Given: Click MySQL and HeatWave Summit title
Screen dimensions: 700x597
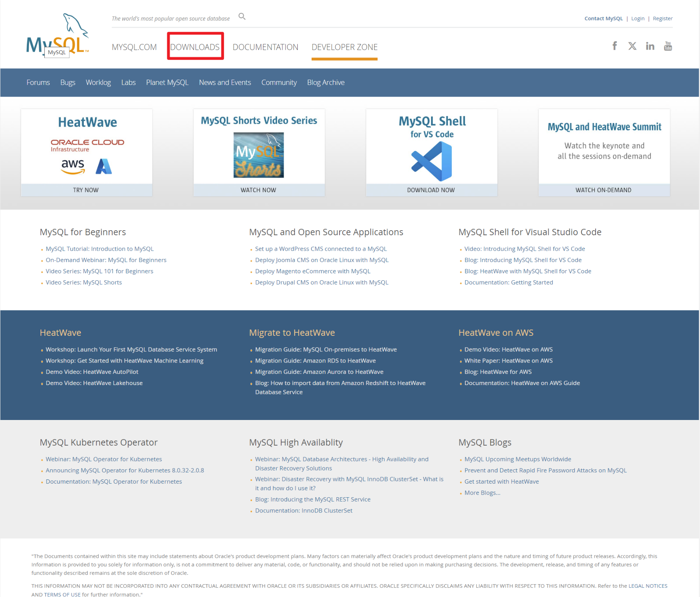Looking at the screenshot, I should click(604, 127).
